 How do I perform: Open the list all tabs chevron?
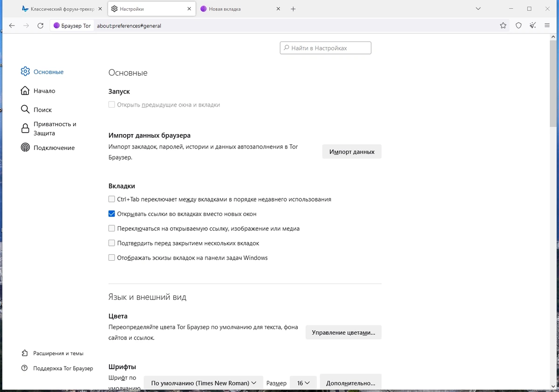(478, 9)
